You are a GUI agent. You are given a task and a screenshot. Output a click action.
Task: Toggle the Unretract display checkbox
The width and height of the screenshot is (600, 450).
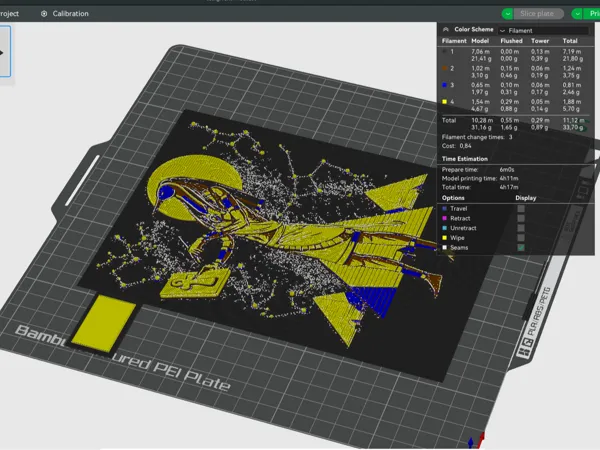pyautogui.click(x=521, y=228)
